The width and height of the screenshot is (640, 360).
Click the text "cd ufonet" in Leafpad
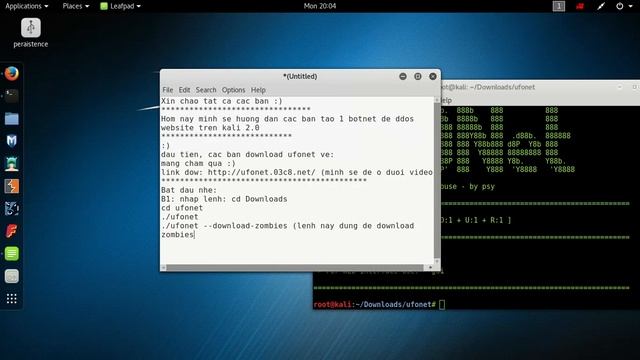182,208
